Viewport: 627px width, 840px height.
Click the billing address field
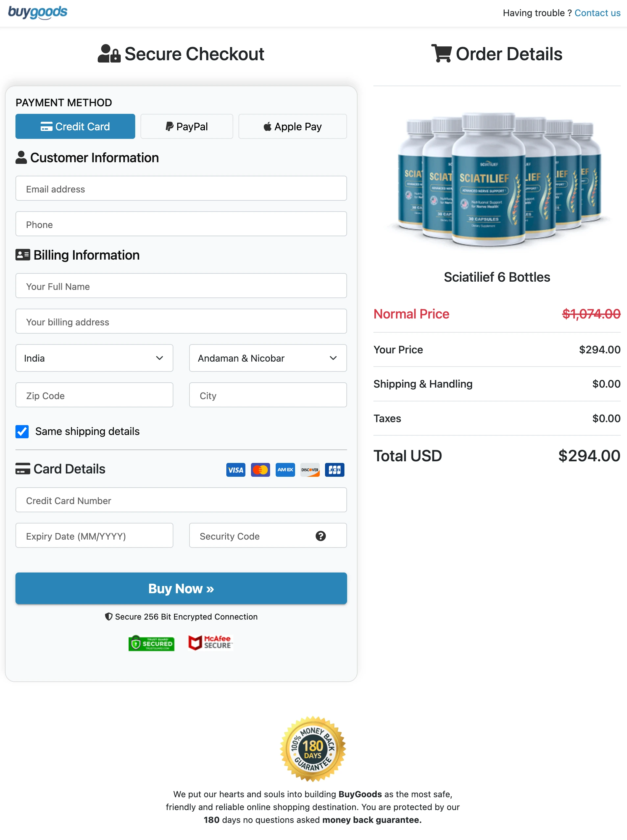pos(181,321)
